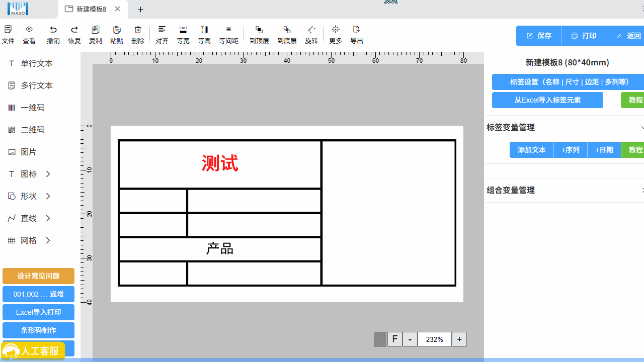The height and width of the screenshot is (362, 644).
Task: Undo the last action with 撤销
Action: coord(53,34)
